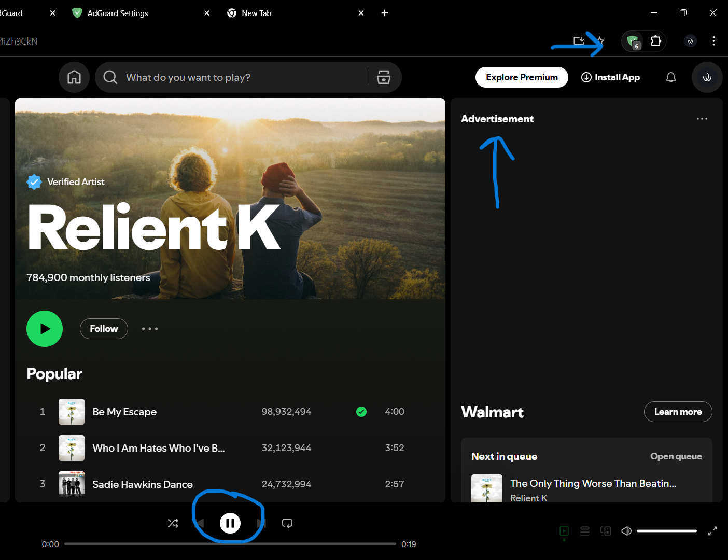Open the Queue panel icon
The image size is (728, 560).
click(x=585, y=530)
